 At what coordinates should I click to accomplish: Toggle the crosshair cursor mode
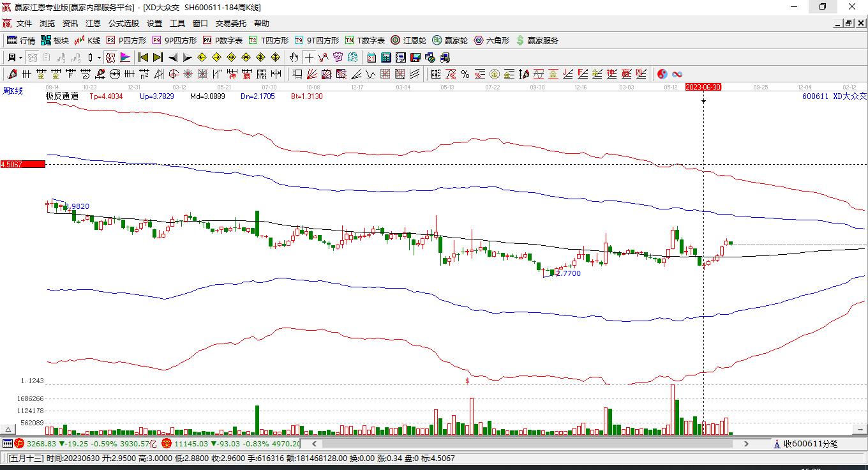coord(309,57)
